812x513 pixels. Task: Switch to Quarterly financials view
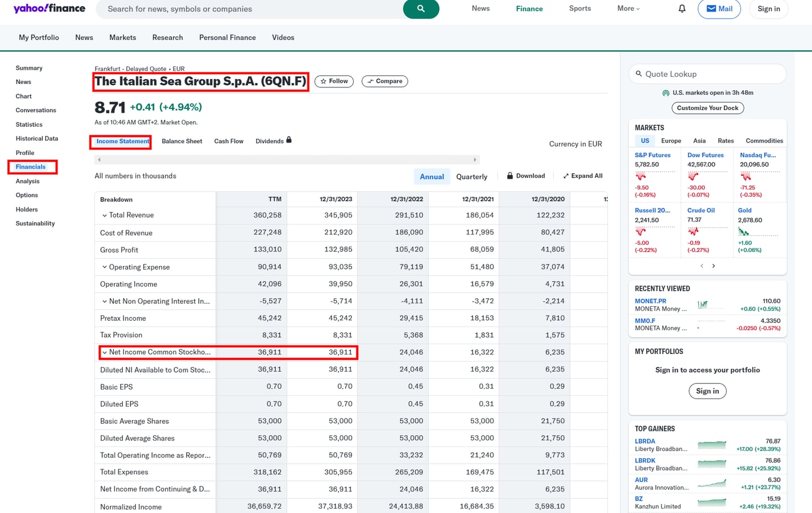coord(472,176)
